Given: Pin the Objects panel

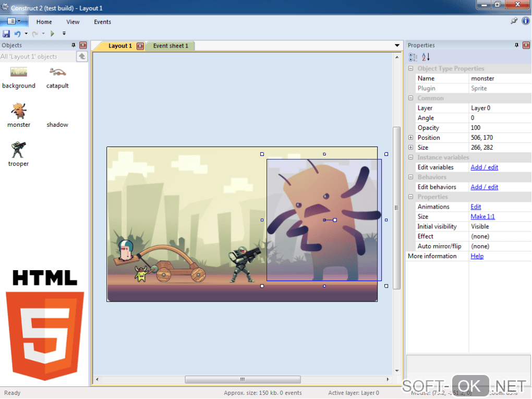Looking at the screenshot, I should pos(74,45).
